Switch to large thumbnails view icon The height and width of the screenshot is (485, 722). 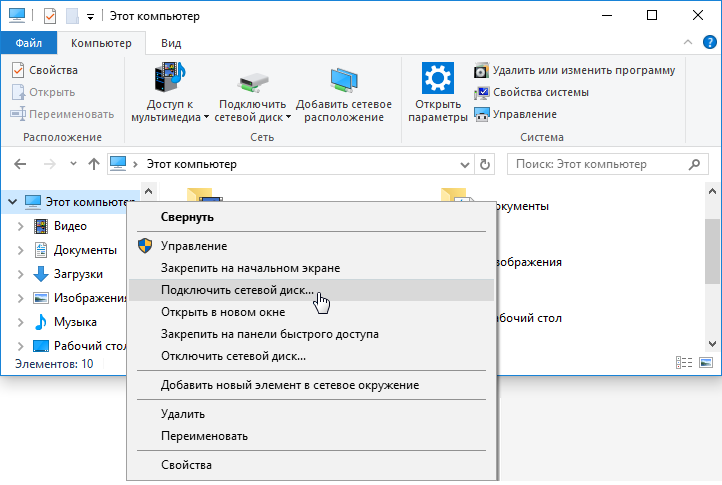706,365
